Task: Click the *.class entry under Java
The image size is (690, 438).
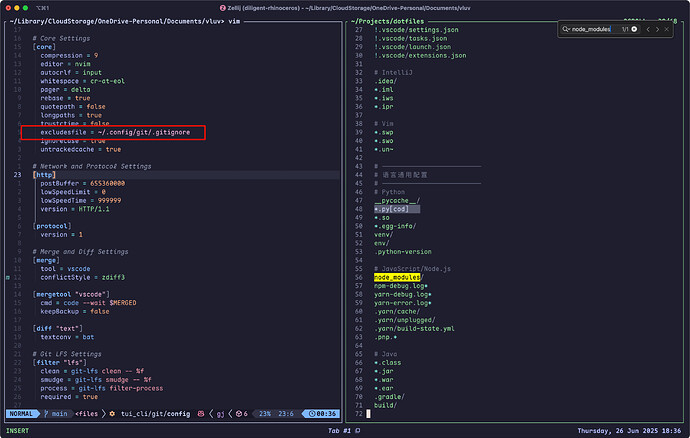Action: point(387,363)
